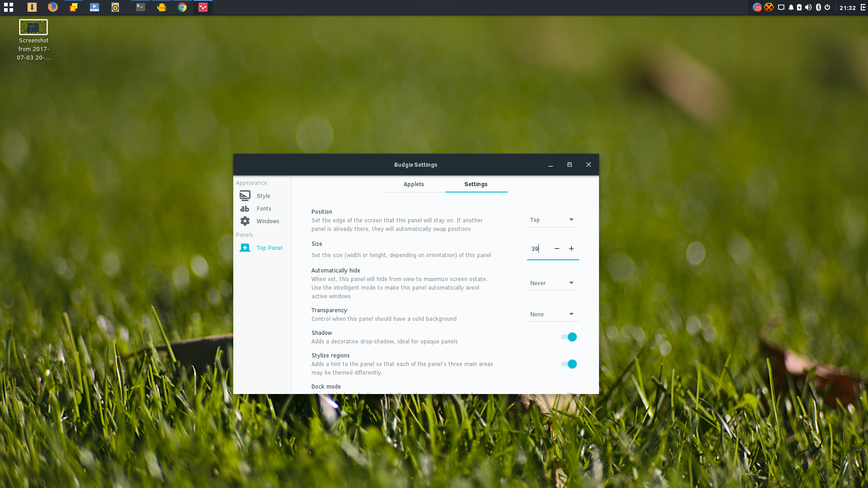Screen dimensions: 868x488
Task: Maximize the Budgie Settings window
Action: (x=570, y=164)
